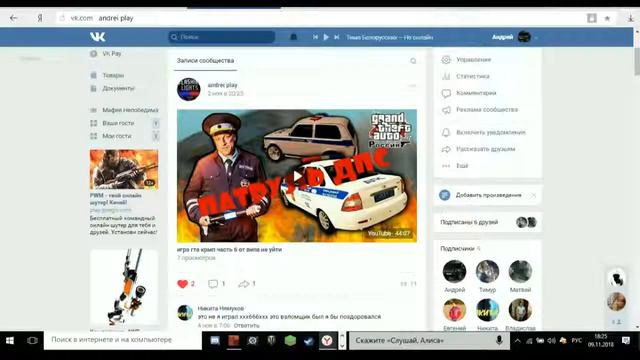Open comments via speech bubble icon
640x360 pixels.
[x=213, y=284]
